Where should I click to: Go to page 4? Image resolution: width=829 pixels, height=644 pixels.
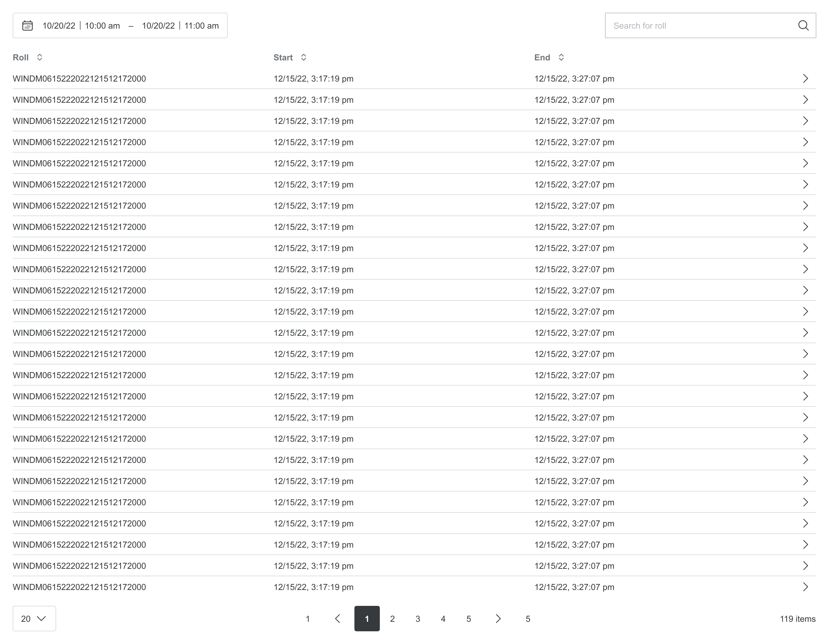[x=443, y=619]
